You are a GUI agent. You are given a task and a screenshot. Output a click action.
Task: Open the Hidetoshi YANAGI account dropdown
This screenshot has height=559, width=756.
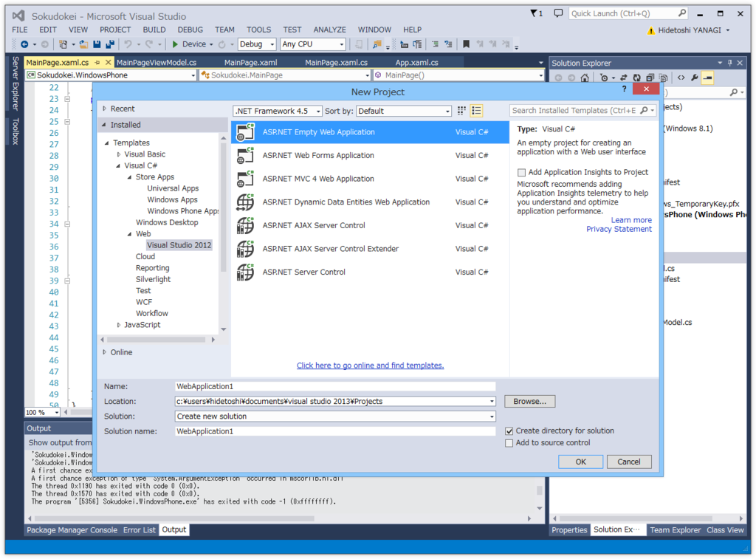pos(727,30)
